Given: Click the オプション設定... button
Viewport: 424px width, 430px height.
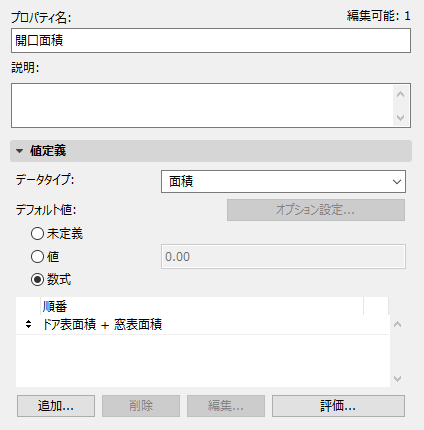Looking at the screenshot, I should [316, 210].
